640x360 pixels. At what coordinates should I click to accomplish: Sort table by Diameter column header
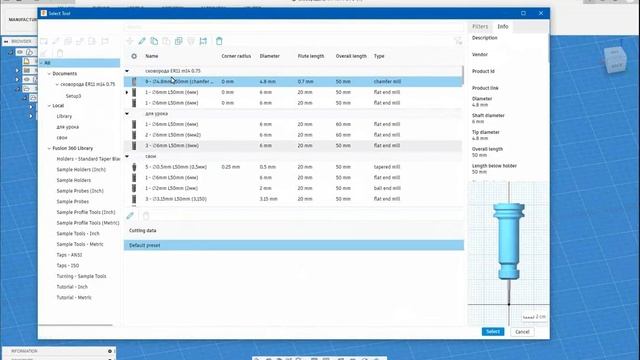269,56
